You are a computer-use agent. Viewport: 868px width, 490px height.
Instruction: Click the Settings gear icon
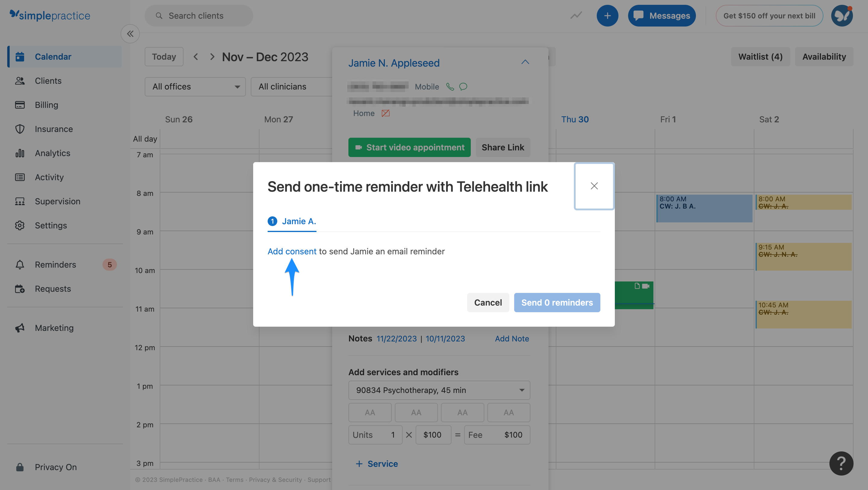click(x=20, y=225)
